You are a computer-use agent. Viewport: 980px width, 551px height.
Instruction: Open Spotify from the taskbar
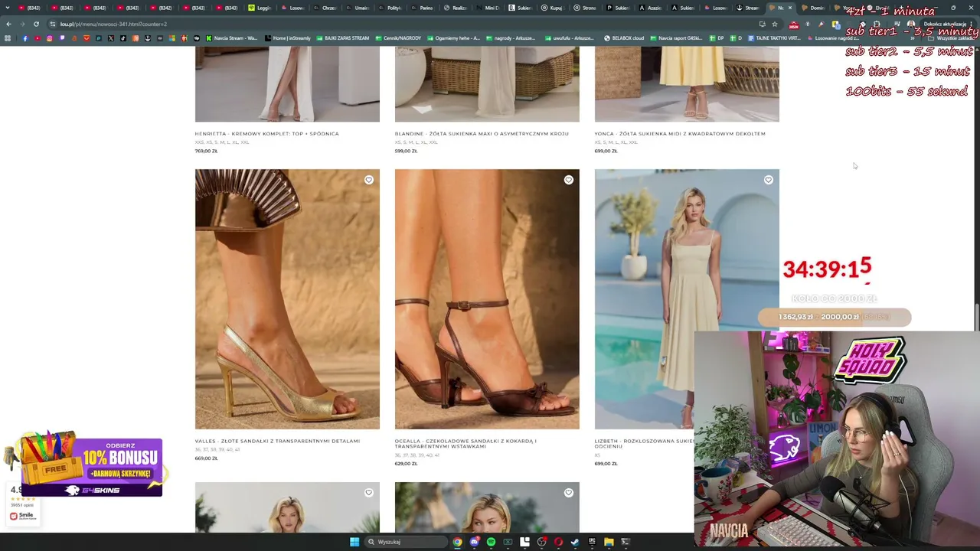491,542
